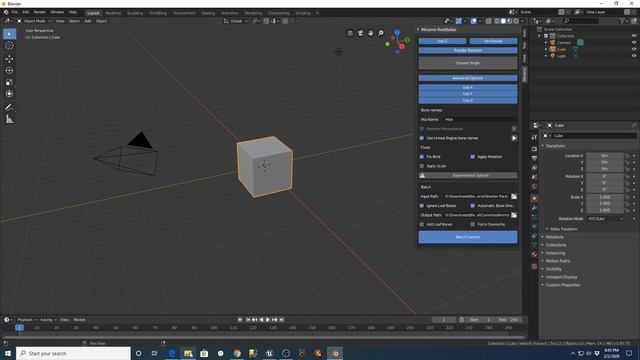The image size is (640, 360).
Task: Click the Advanced Options button
Action: [468, 78]
